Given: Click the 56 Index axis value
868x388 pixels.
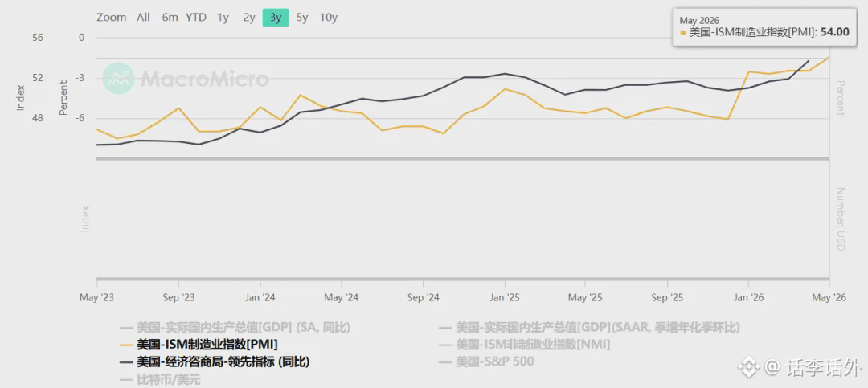Looking at the screenshot, I should coord(37,38).
